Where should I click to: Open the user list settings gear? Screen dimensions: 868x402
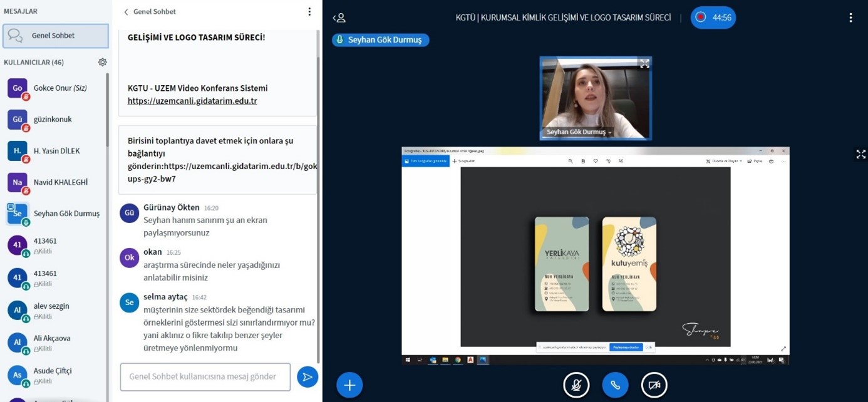coord(102,62)
